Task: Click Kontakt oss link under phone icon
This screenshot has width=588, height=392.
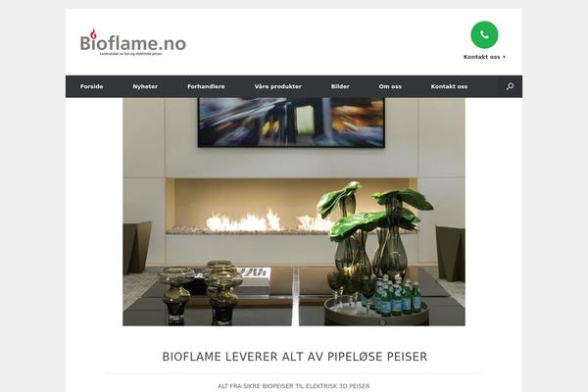Action: (481, 57)
